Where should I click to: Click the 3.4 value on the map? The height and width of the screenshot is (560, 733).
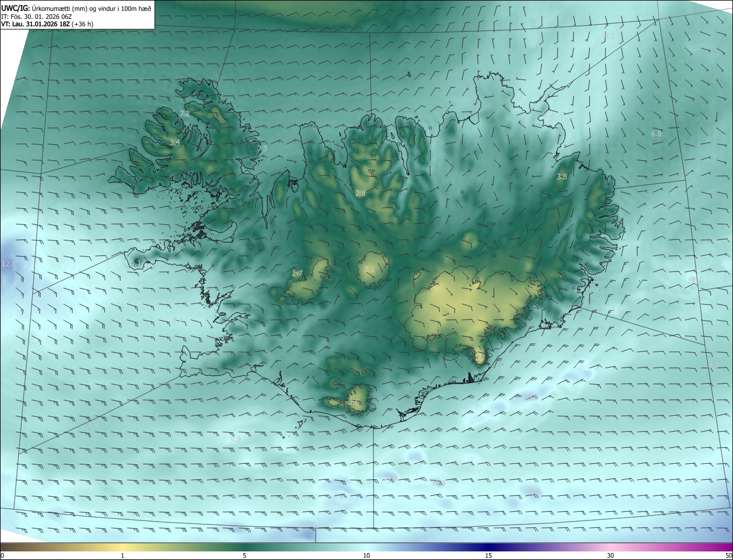[175, 142]
